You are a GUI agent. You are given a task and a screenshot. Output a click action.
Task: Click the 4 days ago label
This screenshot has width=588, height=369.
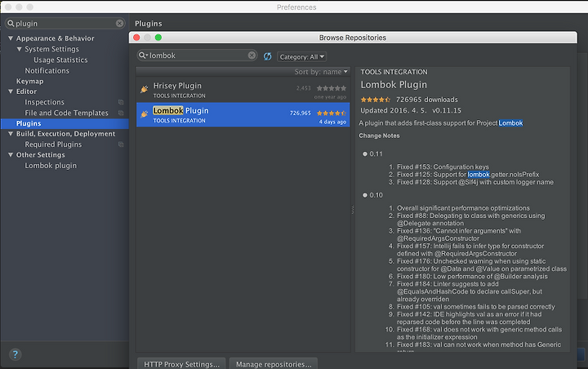click(x=332, y=122)
